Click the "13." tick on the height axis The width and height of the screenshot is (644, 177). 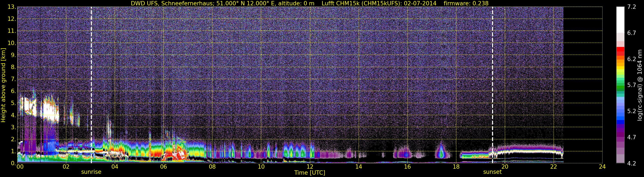(x=12, y=7)
